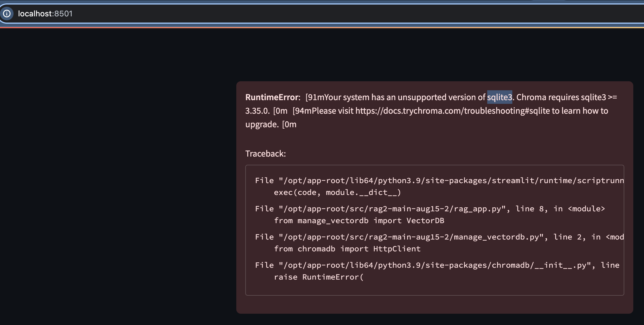Click the bold RuntimeError label
The image size is (644, 325).
tap(272, 97)
